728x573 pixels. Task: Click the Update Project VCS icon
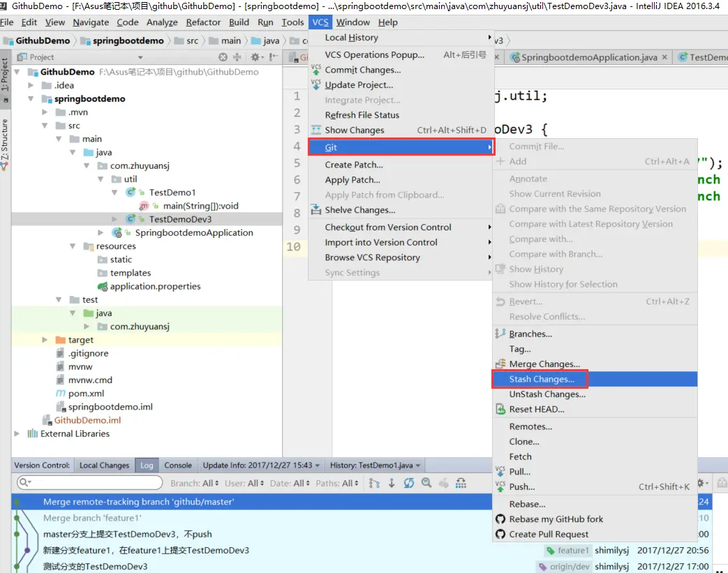(x=315, y=84)
